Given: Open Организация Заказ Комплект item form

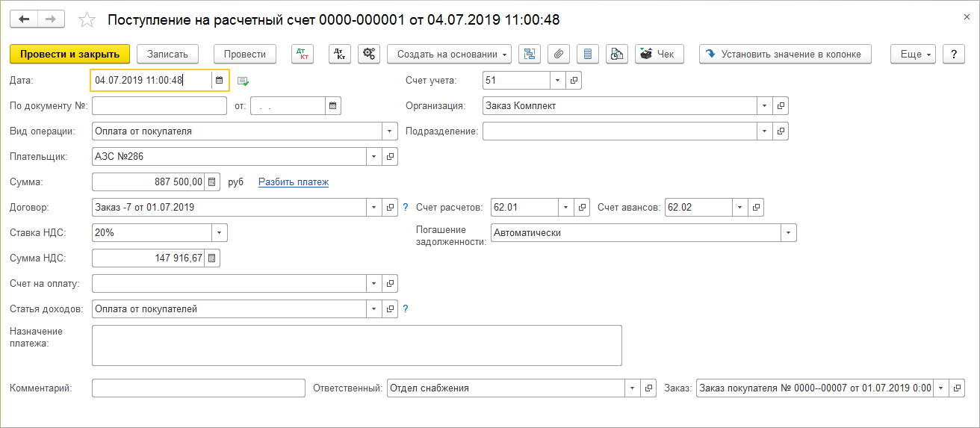Looking at the screenshot, I should (781, 106).
